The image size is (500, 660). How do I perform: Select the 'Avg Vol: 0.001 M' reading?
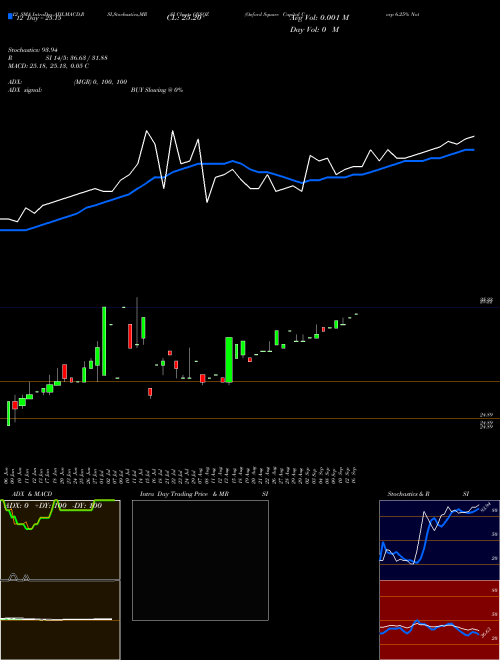click(320, 18)
